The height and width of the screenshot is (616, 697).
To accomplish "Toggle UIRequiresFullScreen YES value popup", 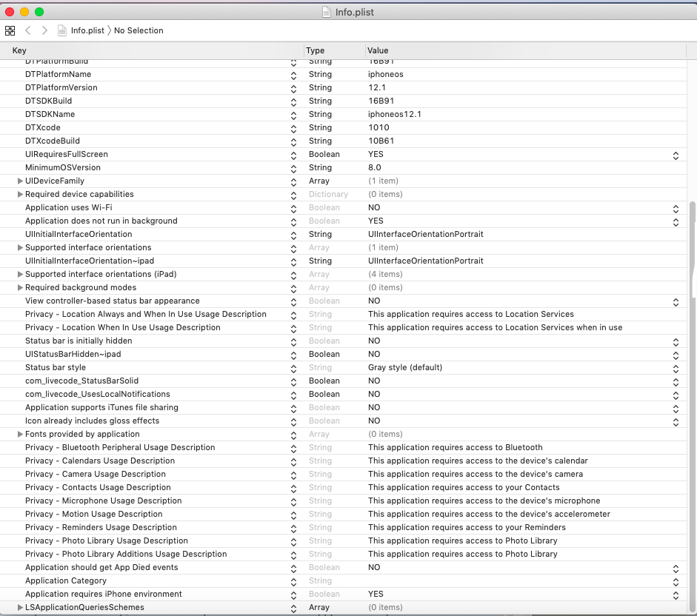I will (x=675, y=155).
